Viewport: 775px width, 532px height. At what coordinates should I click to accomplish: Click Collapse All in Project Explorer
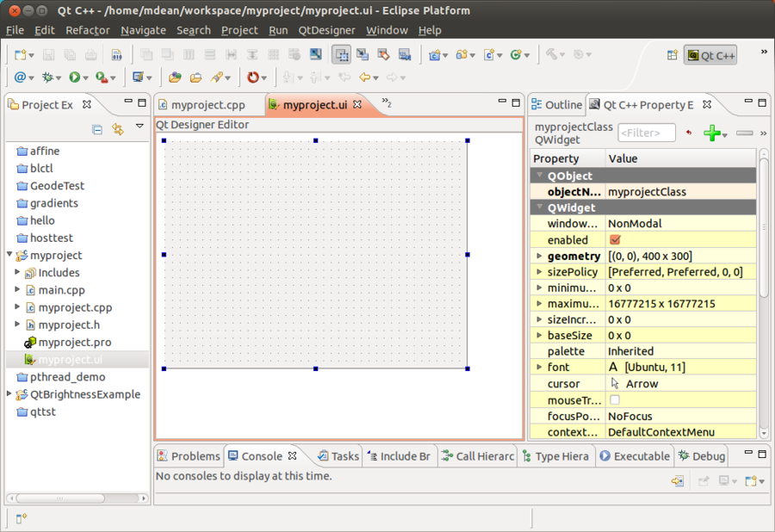coord(96,129)
